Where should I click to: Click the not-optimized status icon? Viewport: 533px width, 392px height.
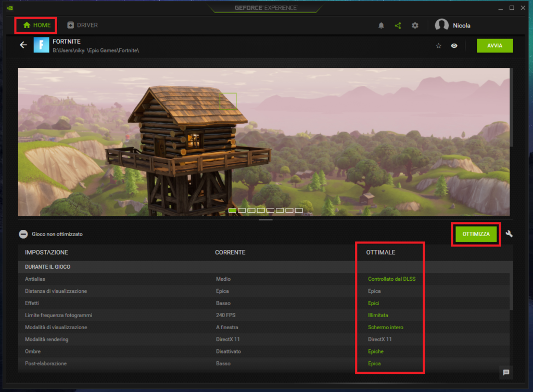pos(23,234)
